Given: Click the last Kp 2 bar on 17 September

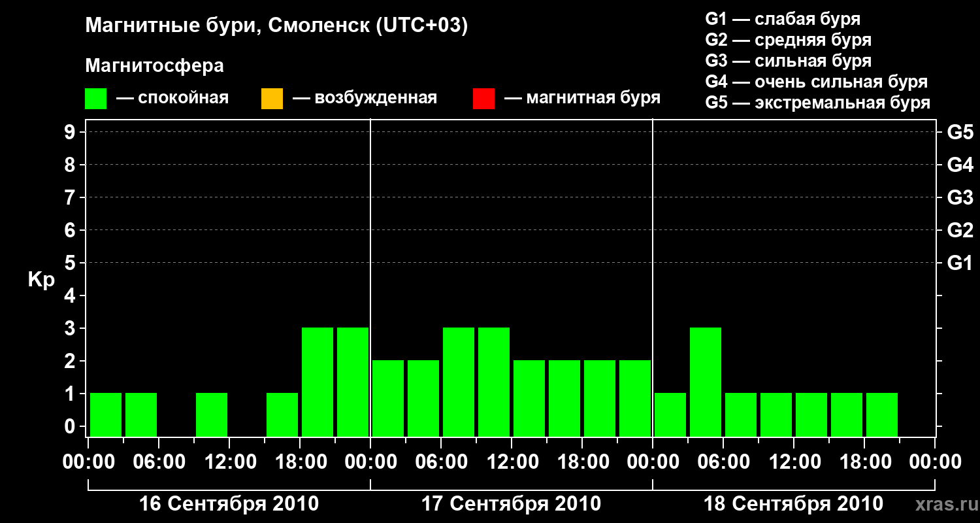Looking at the screenshot, I should pyautogui.click(x=635, y=398).
